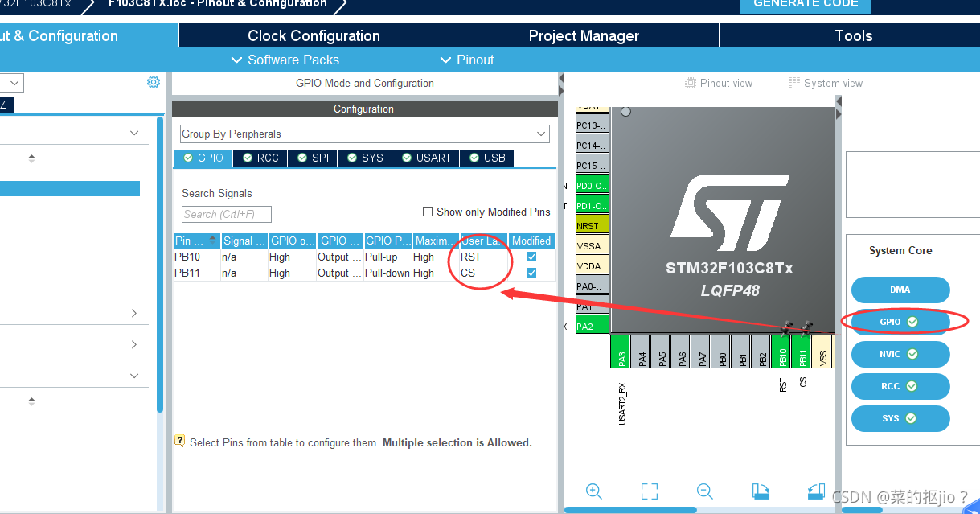980x514 pixels.
Task: Switch to the Project Manager tab
Action: pos(584,35)
